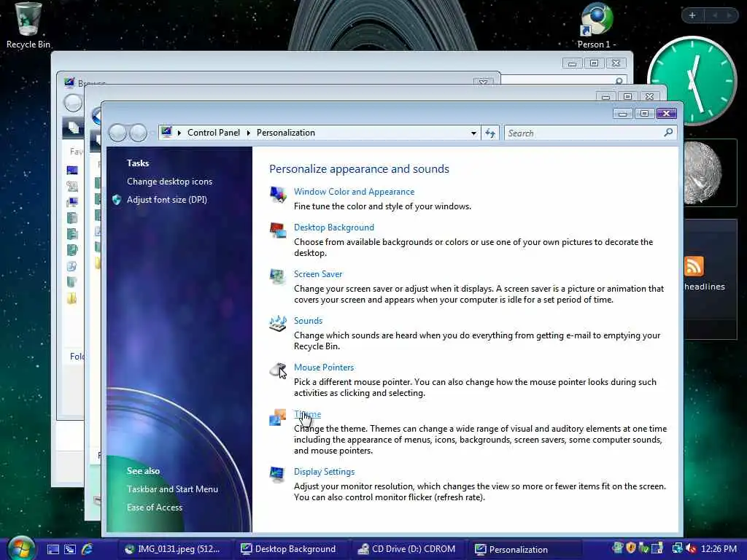Expand the address bar history dropdown
The width and height of the screenshot is (747, 560).
473,133
